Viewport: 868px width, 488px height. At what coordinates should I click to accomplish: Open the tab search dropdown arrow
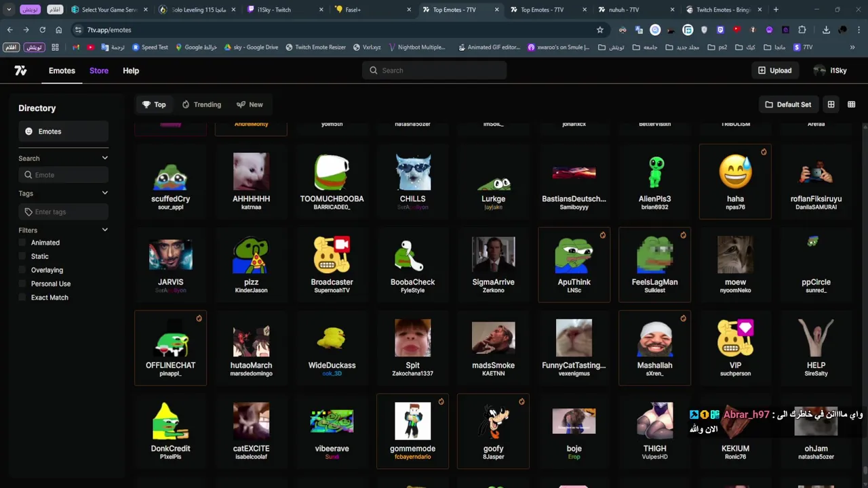coord(9,9)
